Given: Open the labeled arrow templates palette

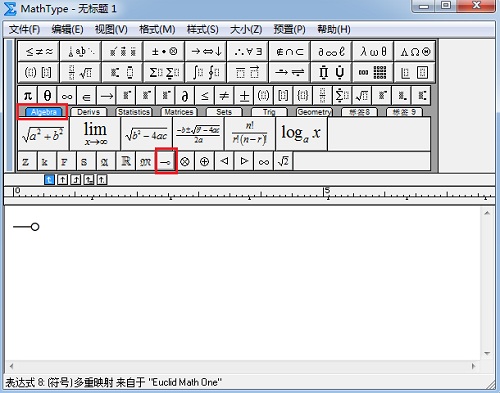Looking at the screenshot, I should 289,72.
